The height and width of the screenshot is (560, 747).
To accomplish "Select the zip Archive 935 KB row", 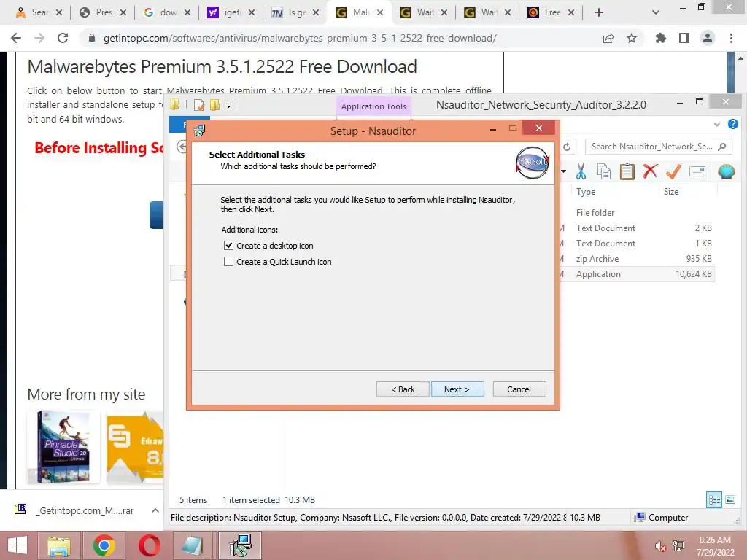I will click(x=637, y=259).
